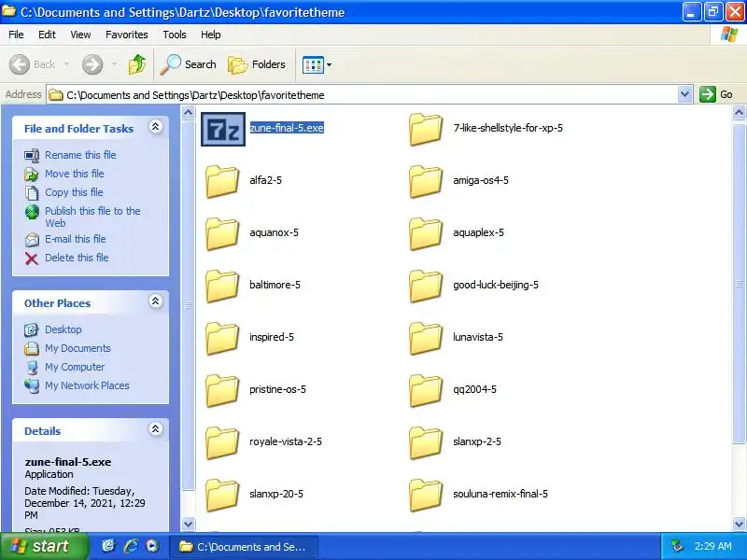Click the Forward arrow button
Screen dimensions: 747x560
[x=92, y=64]
